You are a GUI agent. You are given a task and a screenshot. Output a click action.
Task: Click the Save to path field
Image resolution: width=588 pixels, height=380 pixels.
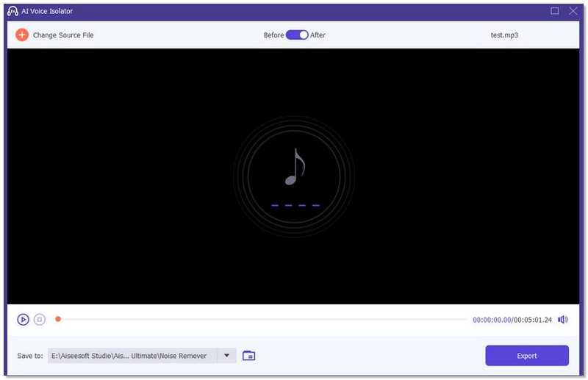(x=132, y=355)
